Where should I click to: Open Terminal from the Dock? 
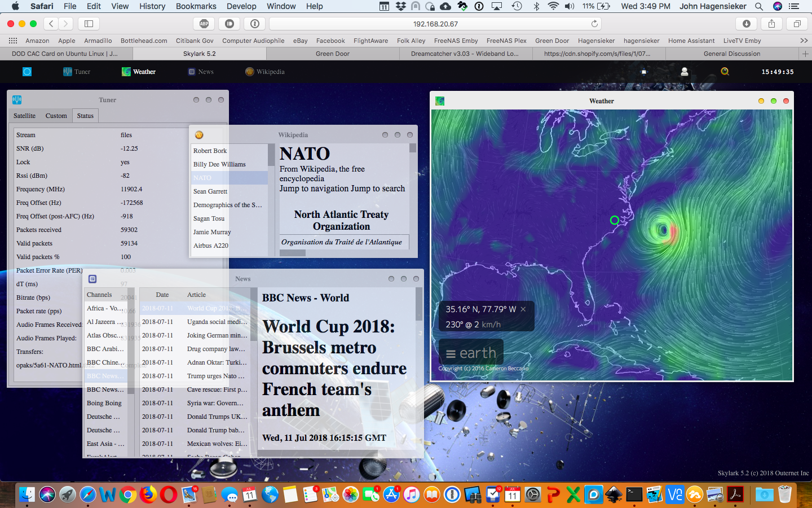click(x=634, y=494)
